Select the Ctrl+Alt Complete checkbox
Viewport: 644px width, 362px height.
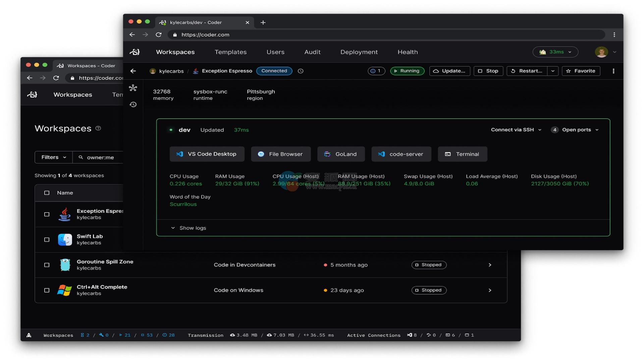coord(47,290)
